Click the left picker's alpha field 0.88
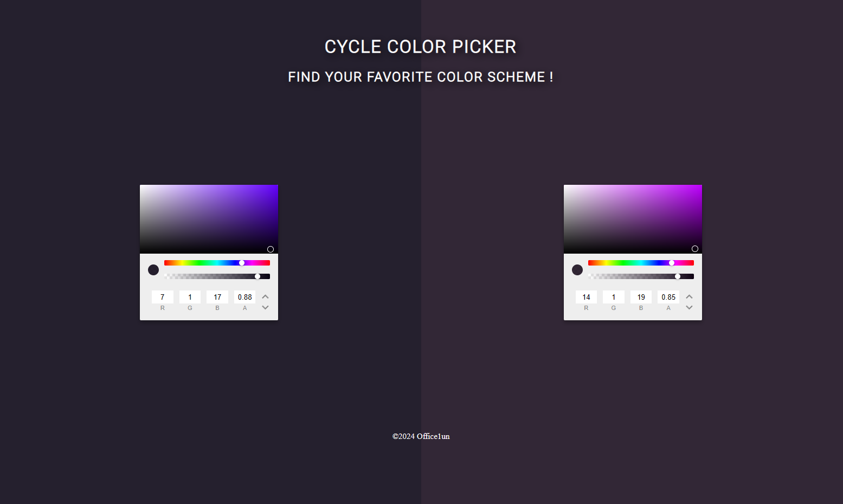 [245, 297]
